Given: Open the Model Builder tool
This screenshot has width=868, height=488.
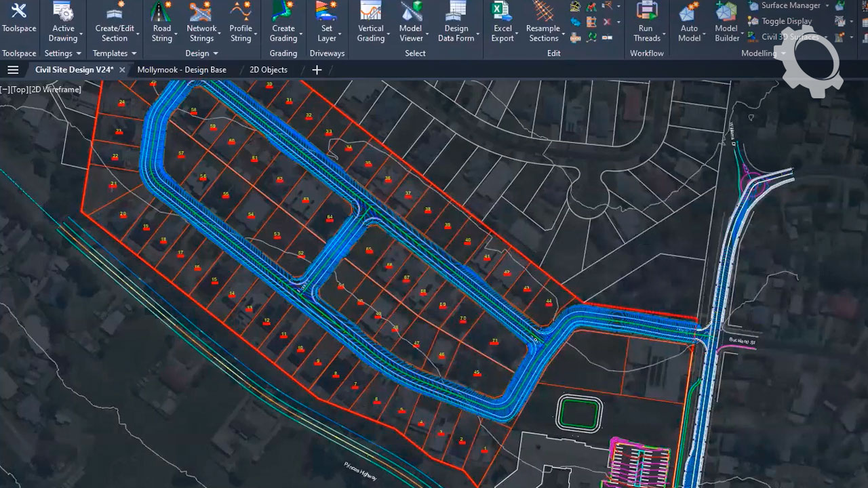Looking at the screenshot, I should (x=726, y=22).
